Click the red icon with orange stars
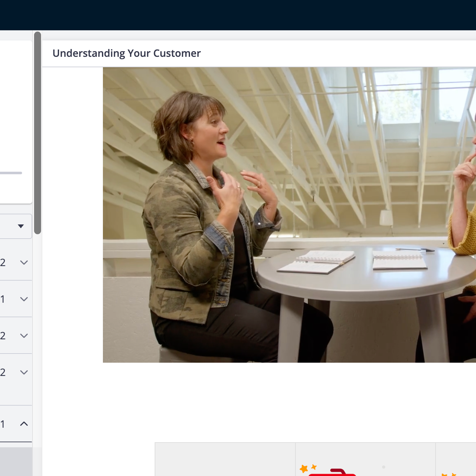 [328, 471]
